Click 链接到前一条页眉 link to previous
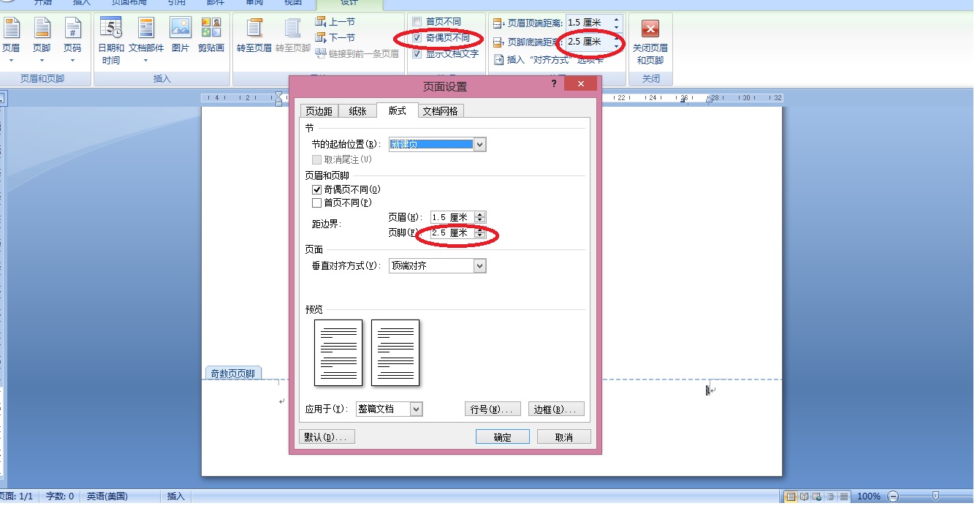Viewport: 980px width, 514px height. (357, 53)
